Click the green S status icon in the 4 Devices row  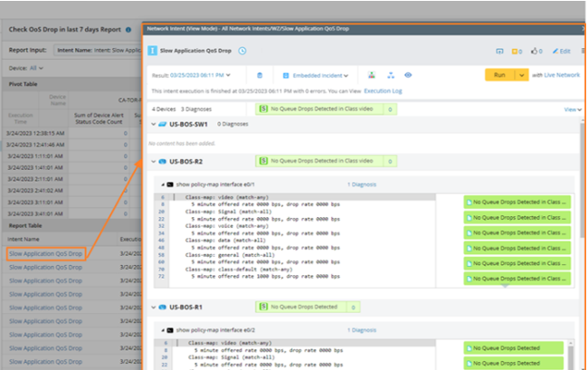coord(263,109)
